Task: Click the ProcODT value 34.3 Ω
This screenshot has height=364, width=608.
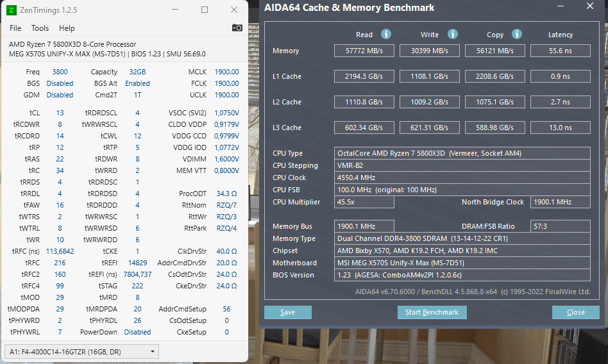Action: [226, 194]
